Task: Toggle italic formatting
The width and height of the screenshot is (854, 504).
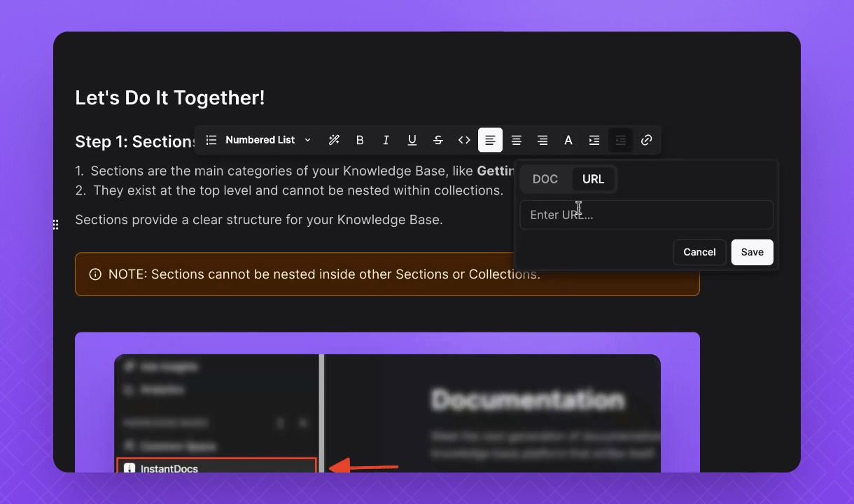Action: (386, 140)
